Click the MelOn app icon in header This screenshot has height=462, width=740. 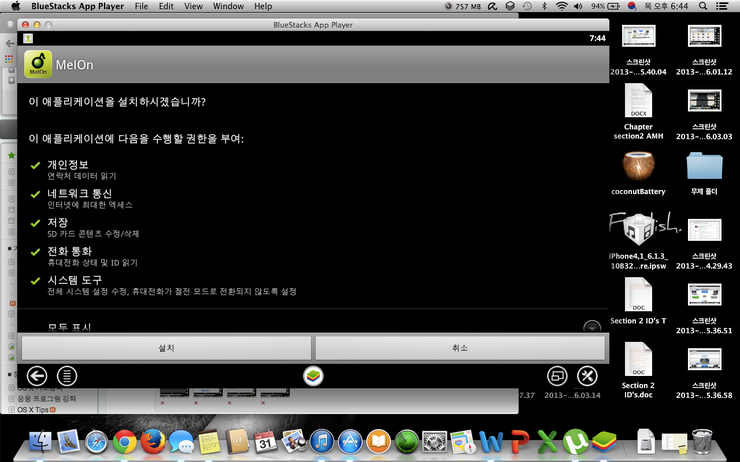pos(38,64)
